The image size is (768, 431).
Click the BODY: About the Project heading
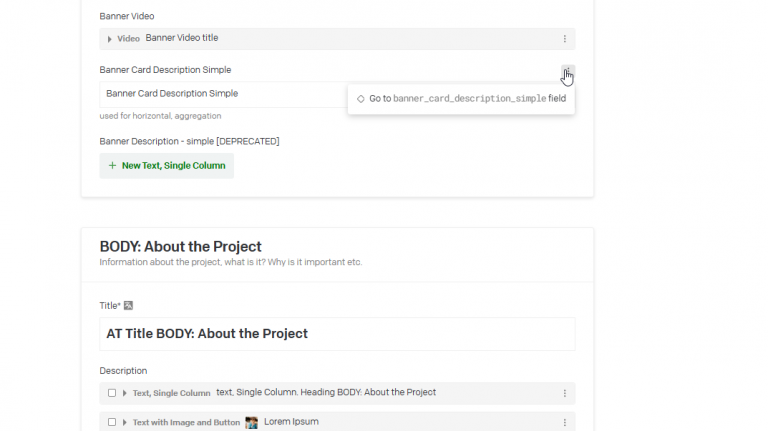(x=180, y=246)
